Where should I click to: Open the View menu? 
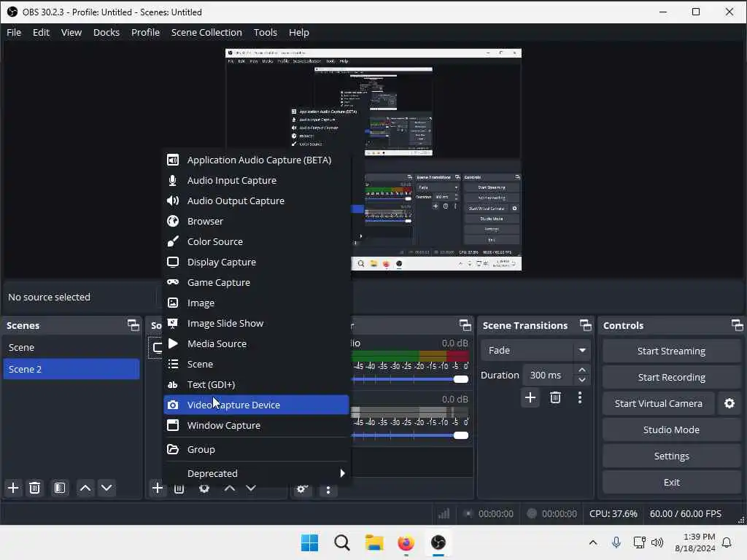71,32
